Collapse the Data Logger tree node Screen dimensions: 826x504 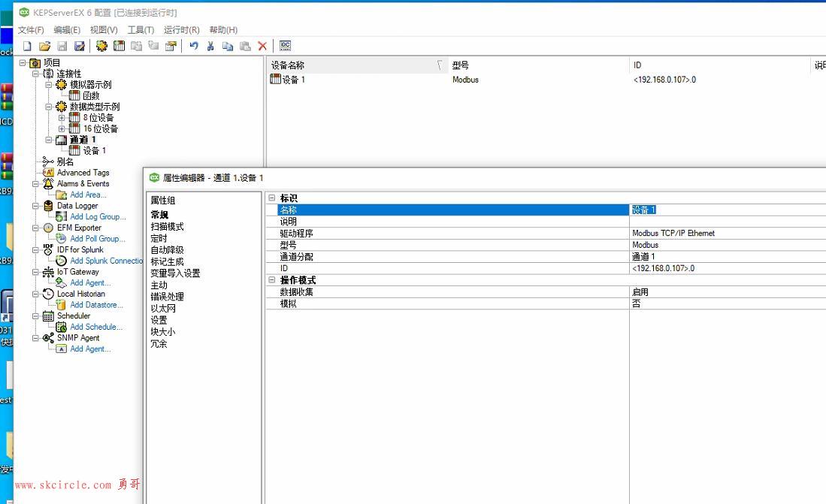(x=35, y=206)
